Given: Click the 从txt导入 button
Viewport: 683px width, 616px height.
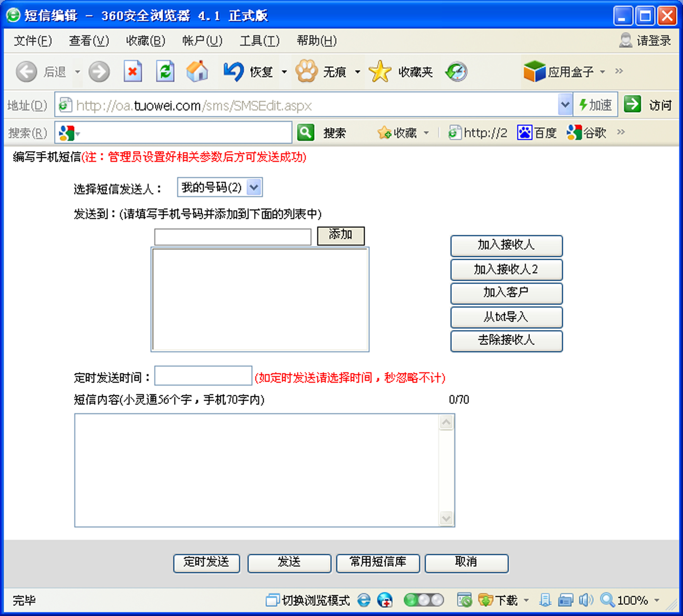Looking at the screenshot, I should coord(506,317).
